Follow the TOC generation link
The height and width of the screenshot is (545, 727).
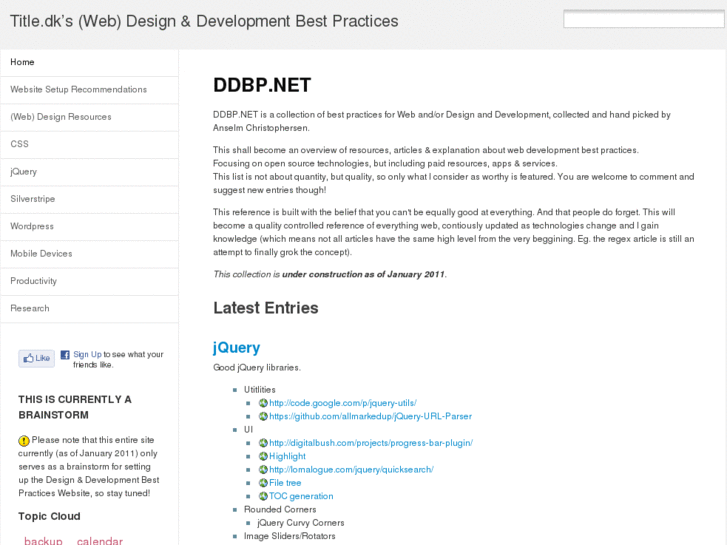coord(301,496)
